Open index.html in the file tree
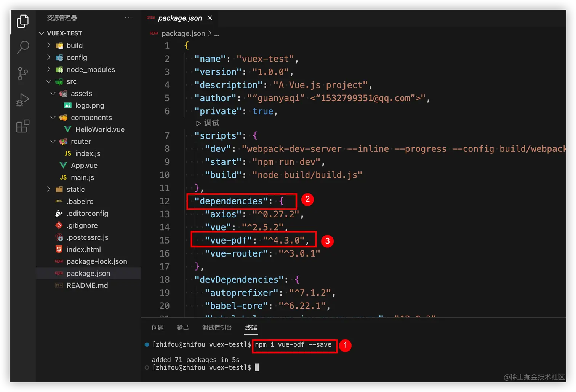Image resolution: width=576 pixels, height=392 pixels. (x=84, y=249)
